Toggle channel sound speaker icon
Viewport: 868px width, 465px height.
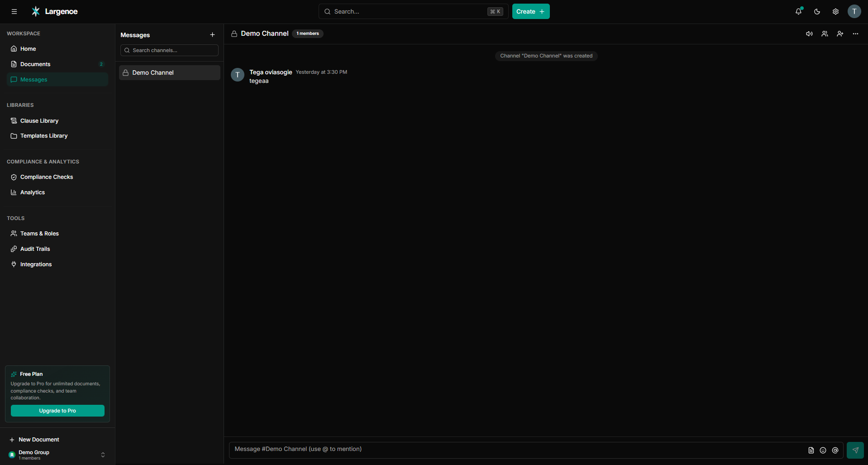(x=809, y=34)
